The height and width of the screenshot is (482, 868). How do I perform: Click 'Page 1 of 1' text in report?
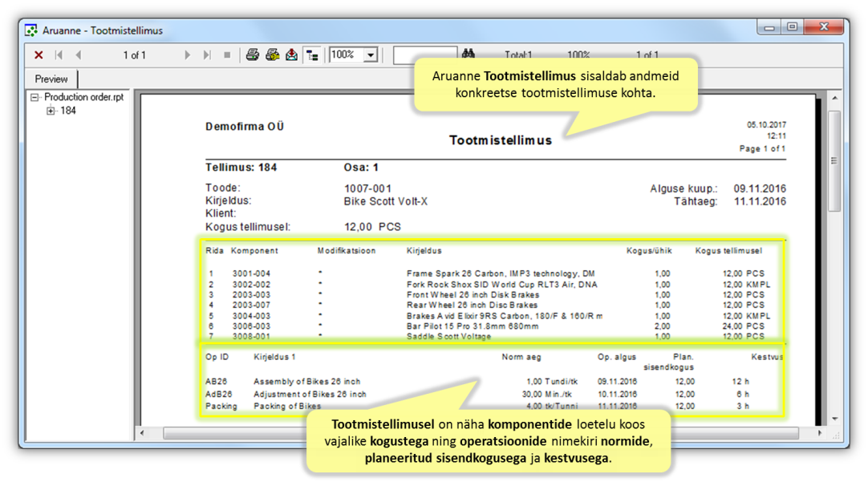(762, 149)
